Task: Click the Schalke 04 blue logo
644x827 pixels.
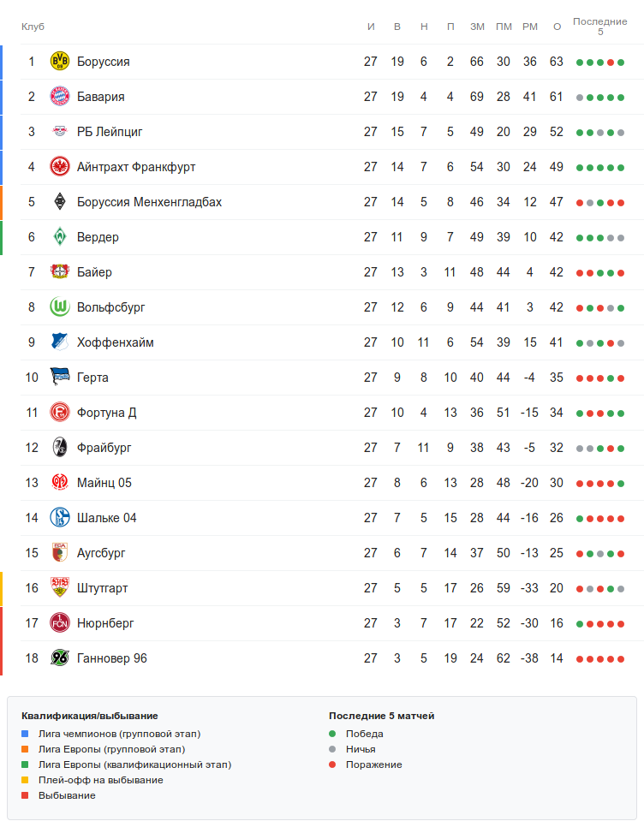Action: [x=59, y=518]
